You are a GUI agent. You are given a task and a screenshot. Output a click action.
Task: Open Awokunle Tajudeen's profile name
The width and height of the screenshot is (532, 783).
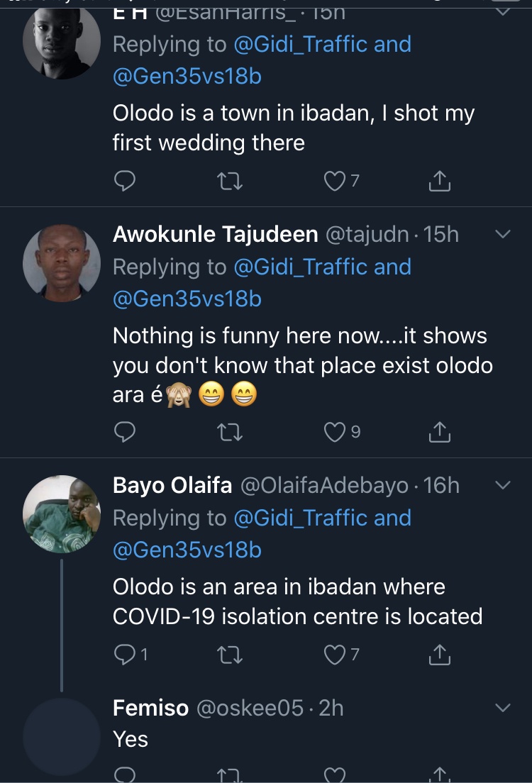pyautogui.click(x=215, y=235)
